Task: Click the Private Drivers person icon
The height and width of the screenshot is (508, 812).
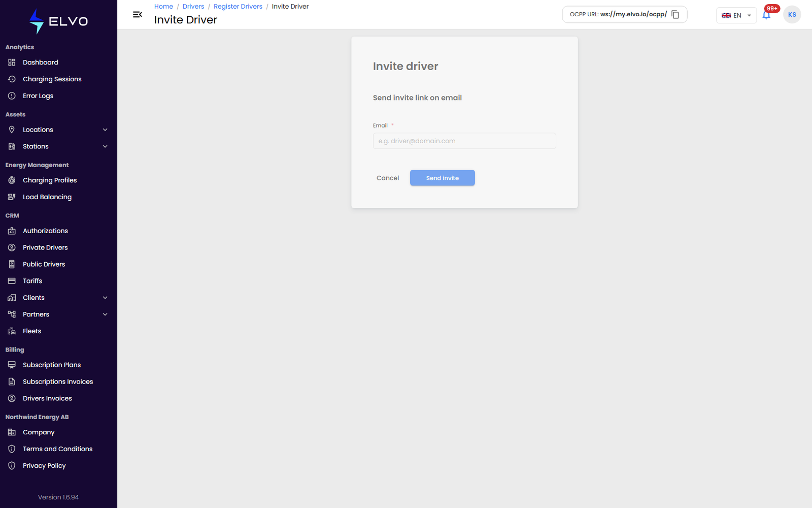Action: tap(12, 247)
